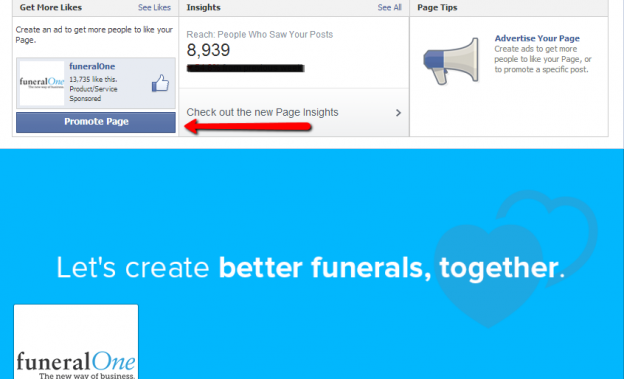Open See All insights link
Screen dimensions: 624x379
point(389,8)
